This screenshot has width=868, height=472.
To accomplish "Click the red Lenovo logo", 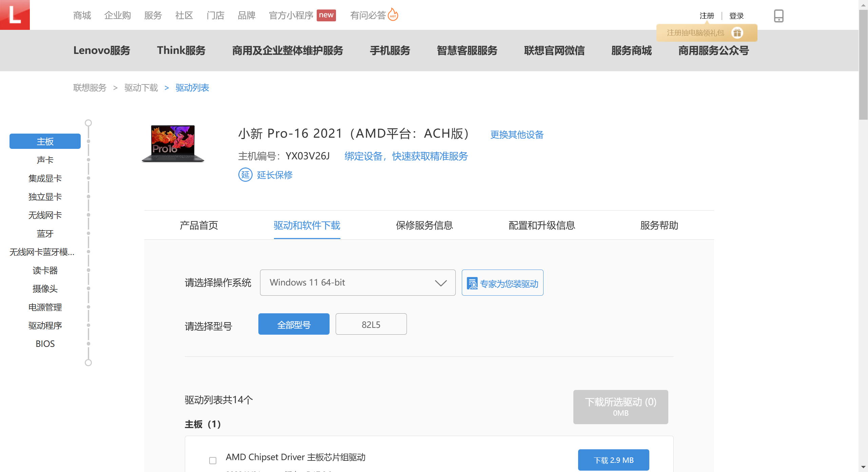I will 15,15.
